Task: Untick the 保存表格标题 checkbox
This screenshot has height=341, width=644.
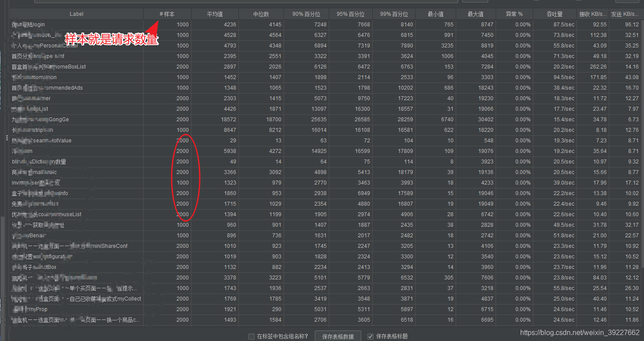Action: pos(371,337)
